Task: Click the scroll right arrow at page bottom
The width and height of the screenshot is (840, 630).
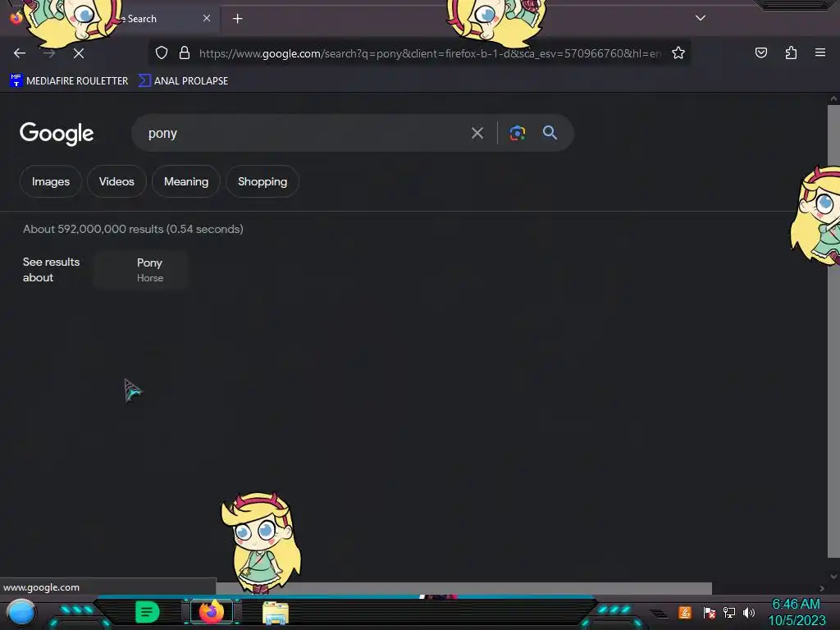Action: pyautogui.click(x=822, y=588)
